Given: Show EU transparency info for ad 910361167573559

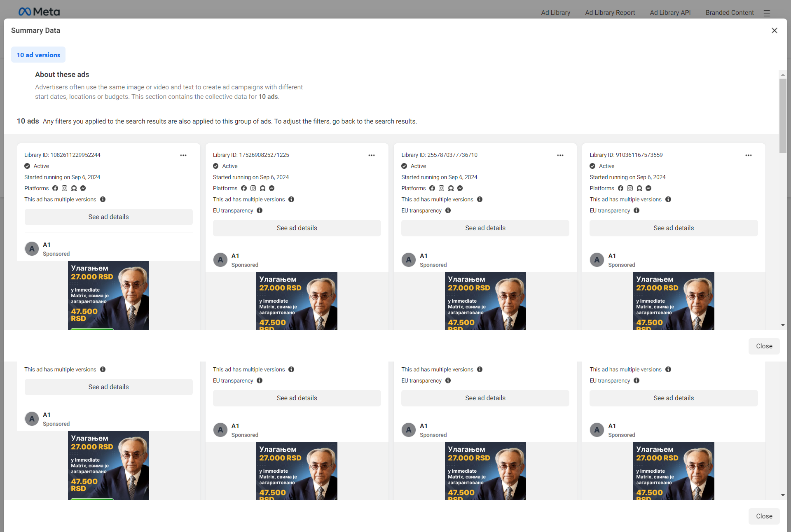Looking at the screenshot, I should pos(637,210).
